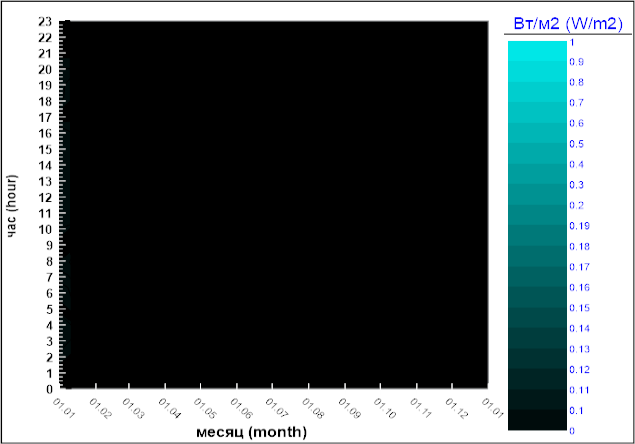Click hour 18 label on the vertical axis
The width and height of the screenshot is (635, 444).
[x=45, y=102]
